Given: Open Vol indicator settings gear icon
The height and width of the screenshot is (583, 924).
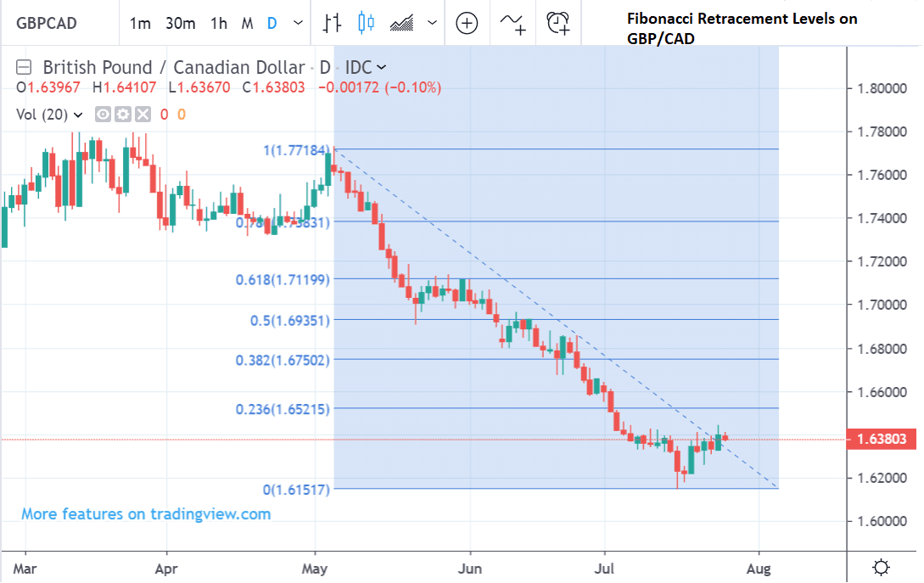Looking at the screenshot, I should click(x=122, y=115).
